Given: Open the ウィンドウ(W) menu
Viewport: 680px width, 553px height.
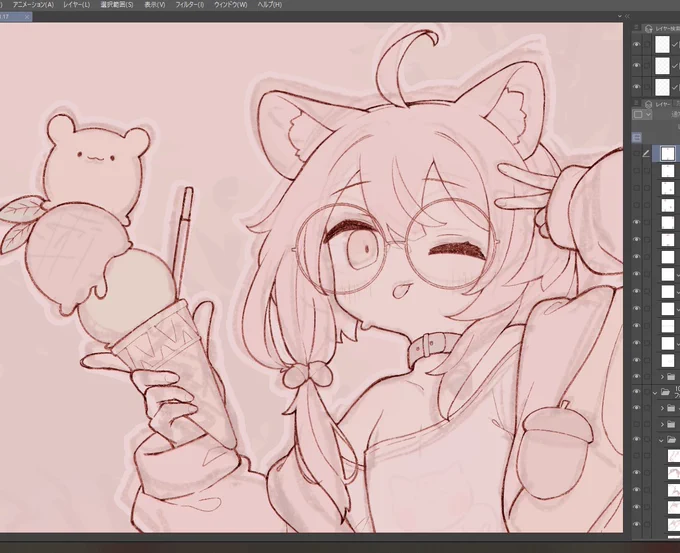Looking at the screenshot, I should 230,5.
